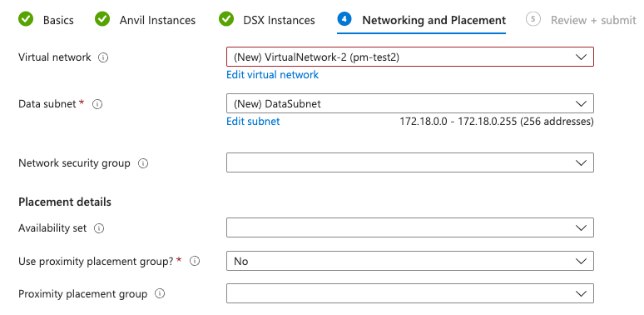Click the Placement details heading
644x315 pixels.
65,202
